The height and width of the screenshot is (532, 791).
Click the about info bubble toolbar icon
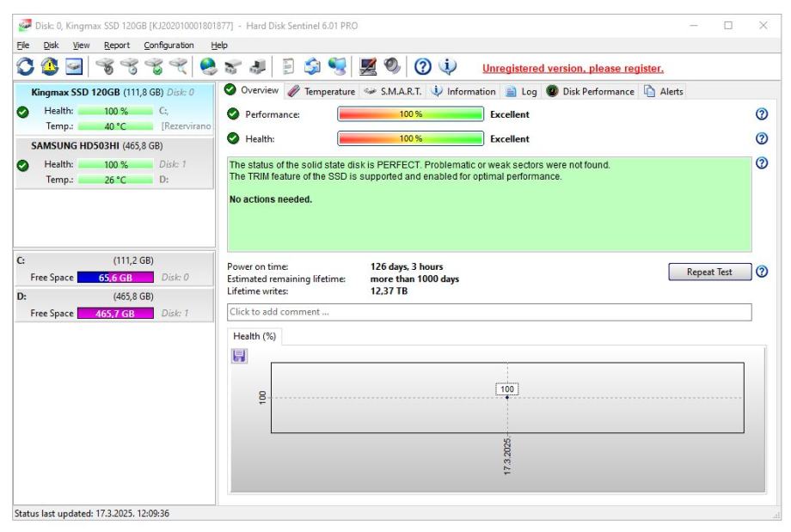click(x=449, y=68)
